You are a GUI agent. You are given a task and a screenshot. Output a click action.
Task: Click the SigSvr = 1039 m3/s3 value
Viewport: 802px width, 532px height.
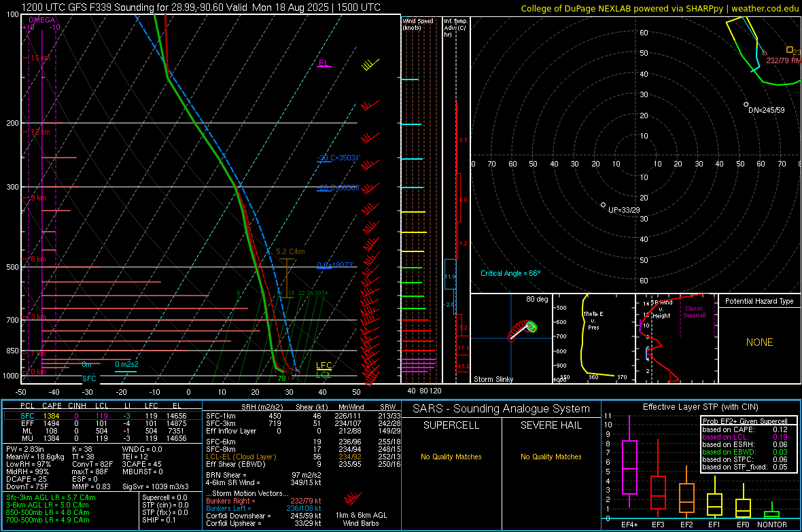point(156,486)
